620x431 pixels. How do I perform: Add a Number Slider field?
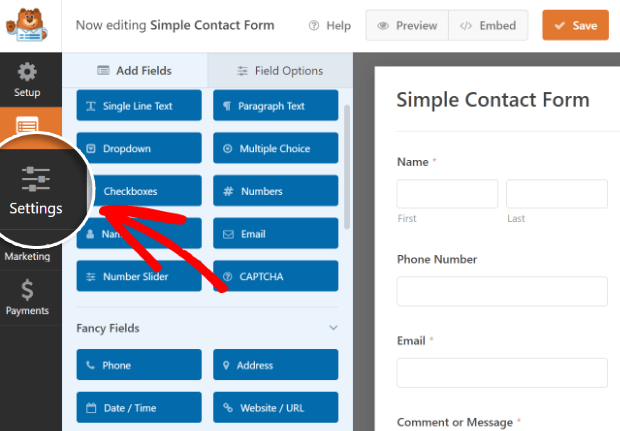tap(138, 276)
